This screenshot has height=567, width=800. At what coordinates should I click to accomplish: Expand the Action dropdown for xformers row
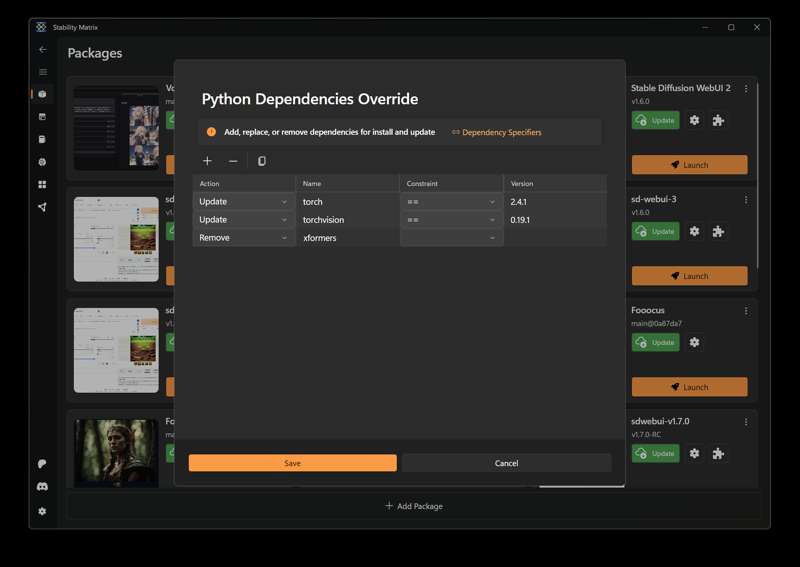tap(243, 238)
